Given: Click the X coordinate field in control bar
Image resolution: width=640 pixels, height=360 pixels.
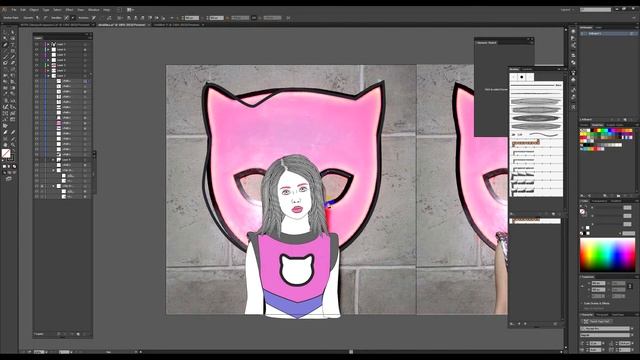Looking at the screenshot, I should pos(191,18).
